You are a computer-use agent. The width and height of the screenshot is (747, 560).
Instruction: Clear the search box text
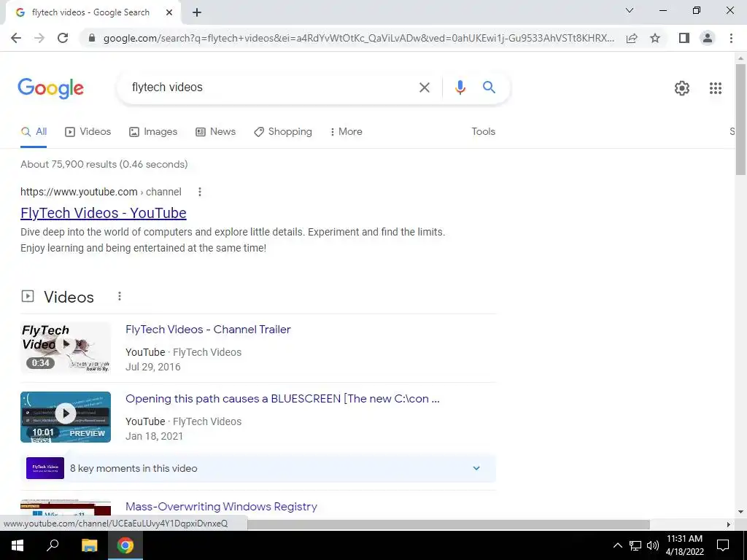coord(424,87)
